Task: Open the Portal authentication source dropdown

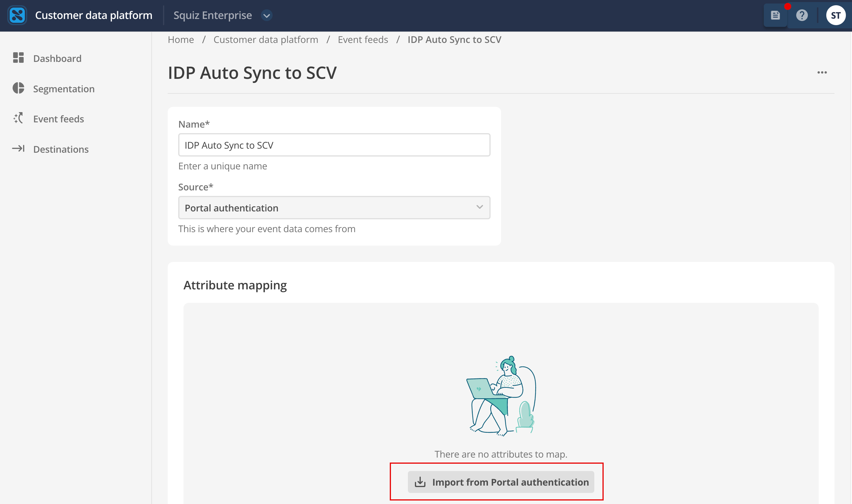Action: coord(334,208)
